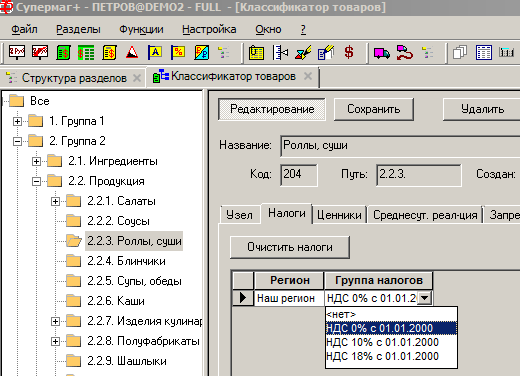The width and height of the screenshot is (520, 376).
Task: Select 2.2.5. Супы, обеды in tree
Action: coord(134,281)
